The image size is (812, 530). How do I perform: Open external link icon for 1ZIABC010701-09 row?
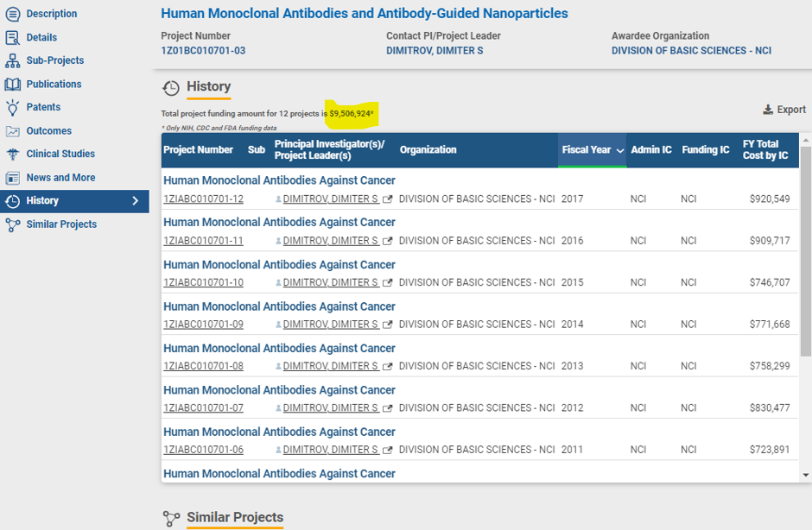point(387,325)
